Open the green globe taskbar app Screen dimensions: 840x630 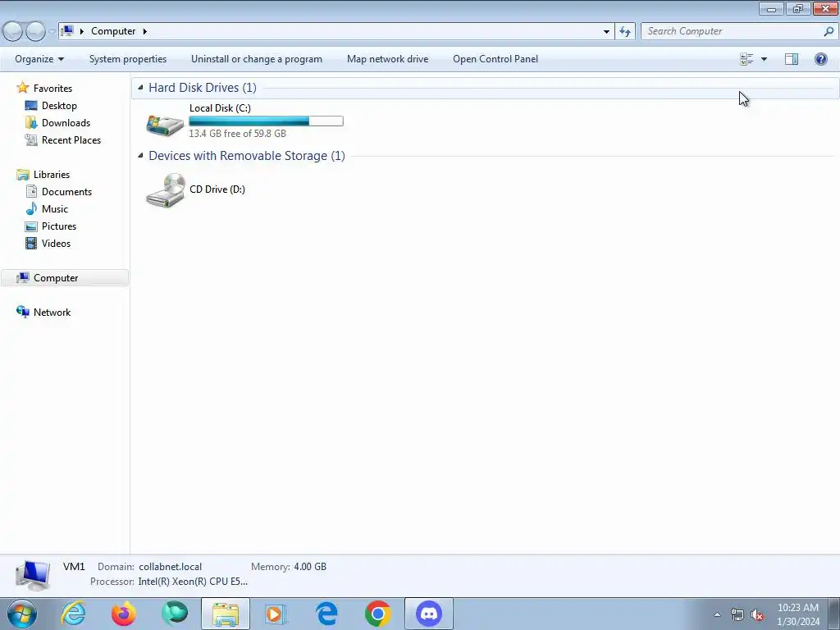[x=175, y=614]
